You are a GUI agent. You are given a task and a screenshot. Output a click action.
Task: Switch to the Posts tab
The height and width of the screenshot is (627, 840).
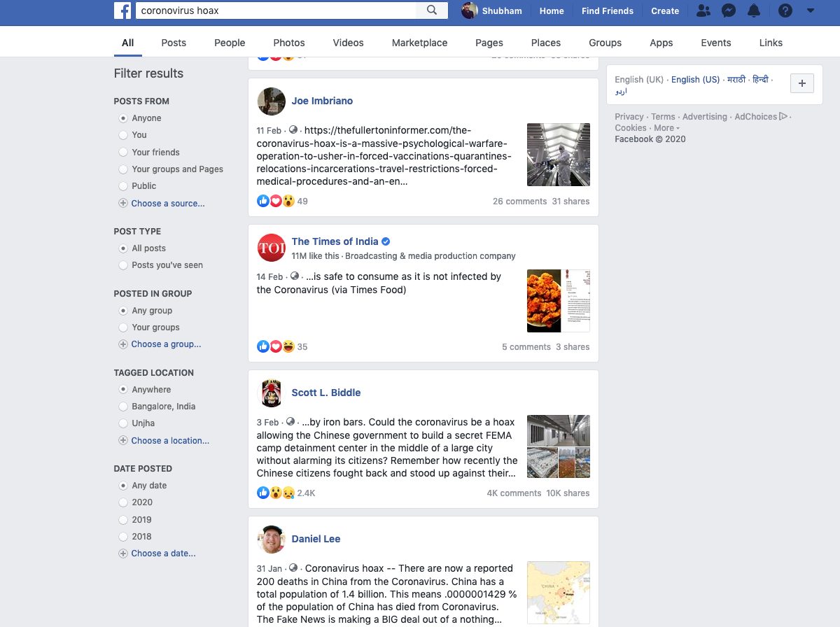click(174, 43)
